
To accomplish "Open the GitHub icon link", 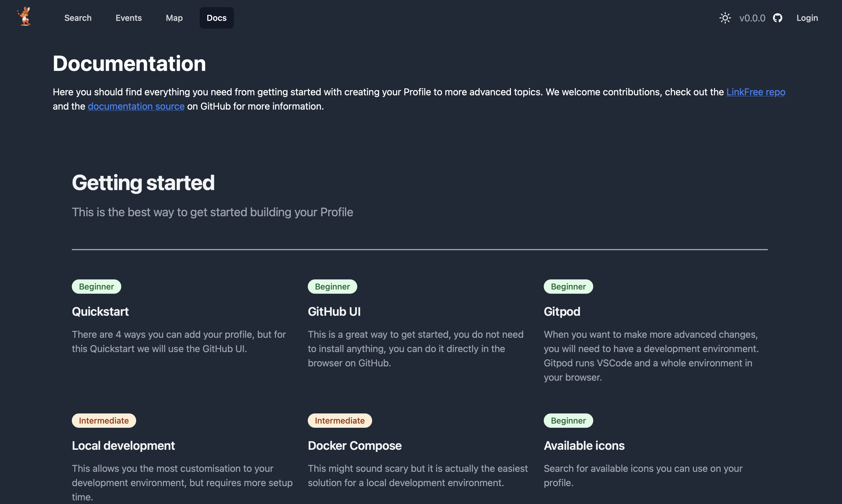I will [x=777, y=18].
